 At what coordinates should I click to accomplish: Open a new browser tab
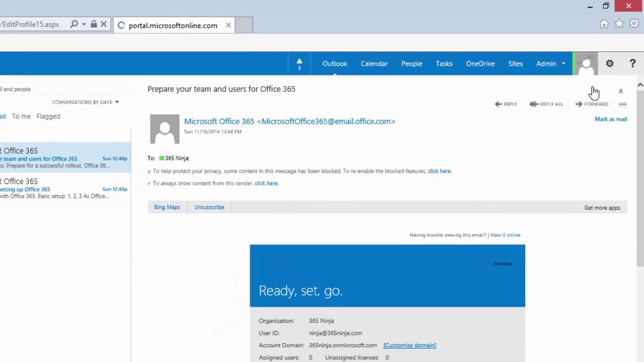[244, 25]
